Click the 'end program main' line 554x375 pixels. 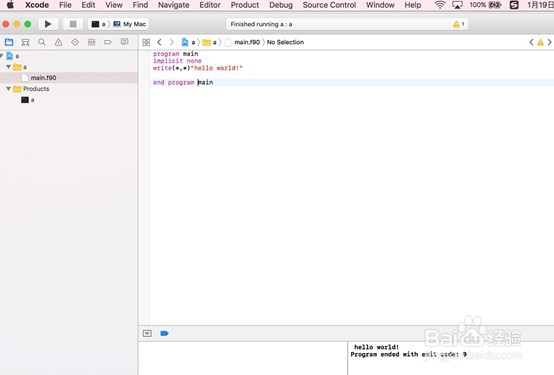(183, 82)
